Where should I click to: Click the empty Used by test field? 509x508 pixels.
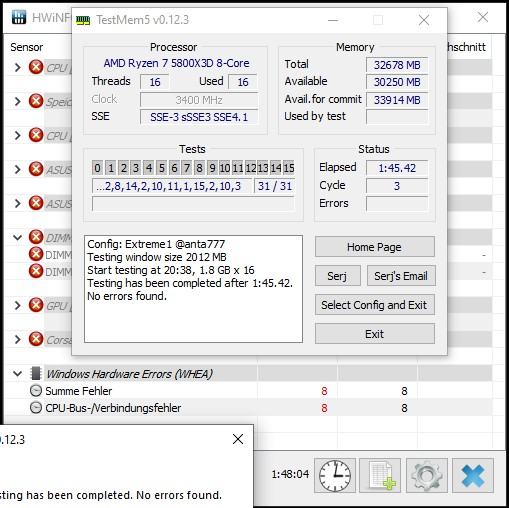[x=397, y=117]
